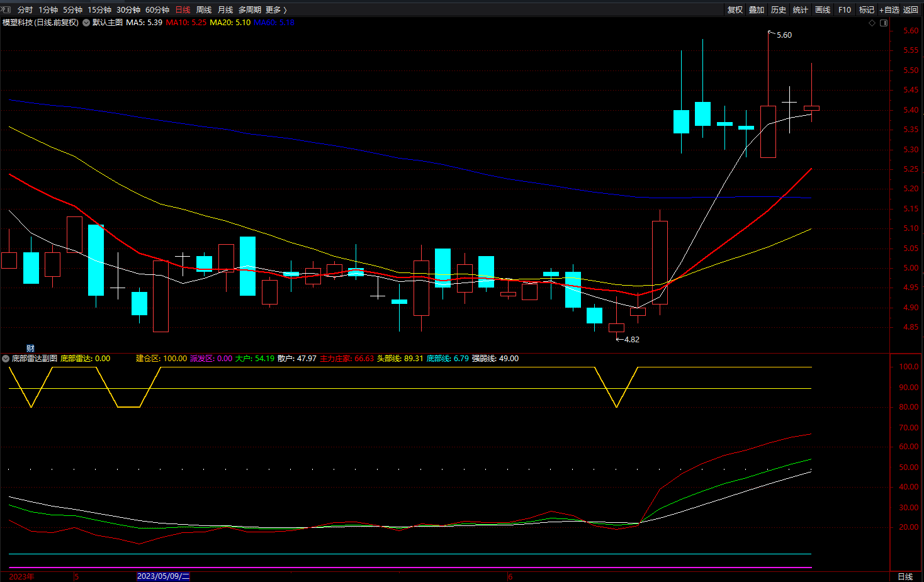924x582 pixels.
Task: Activate the 画线 drawing tools button
Action: (x=823, y=9)
